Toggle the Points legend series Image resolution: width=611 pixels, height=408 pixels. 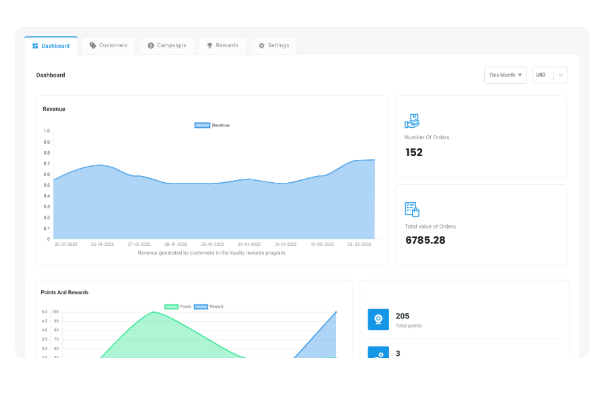[x=178, y=307]
